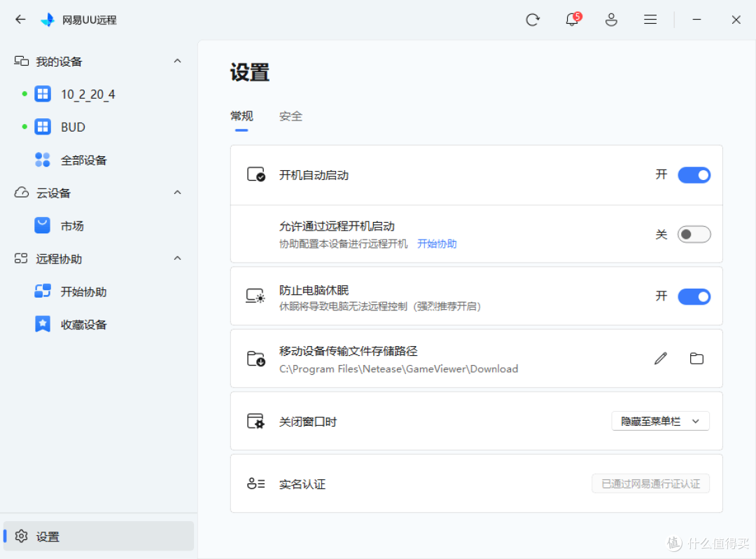Switch to the 安全 tab
Image resolution: width=756 pixels, height=559 pixels.
(290, 116)
